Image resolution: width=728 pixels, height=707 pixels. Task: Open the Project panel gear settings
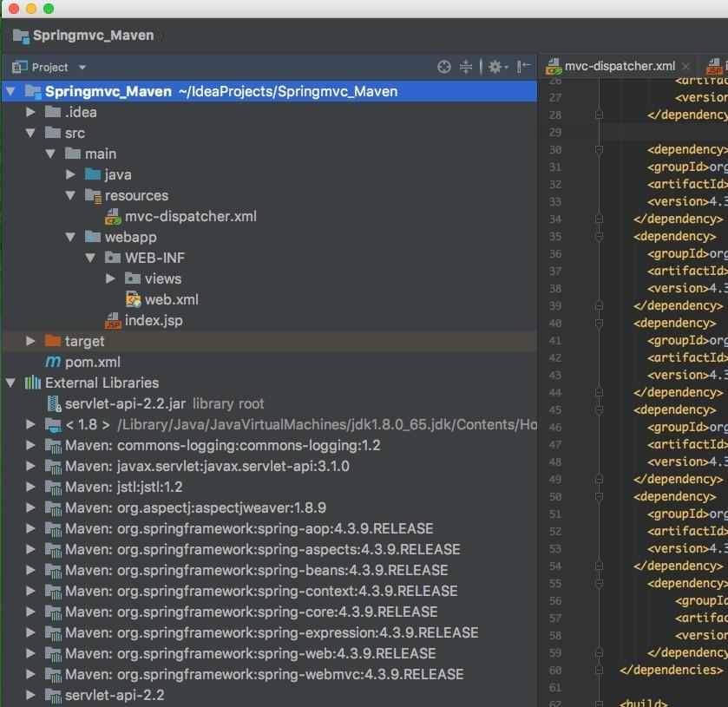(x=497, y=68)
